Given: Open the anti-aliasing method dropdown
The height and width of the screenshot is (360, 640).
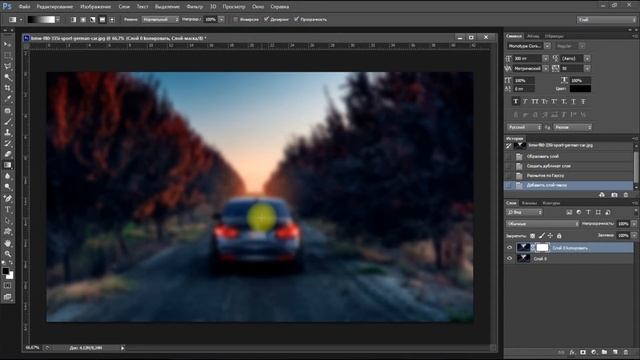Looking at the screenshot, I should tap(573, 127).
